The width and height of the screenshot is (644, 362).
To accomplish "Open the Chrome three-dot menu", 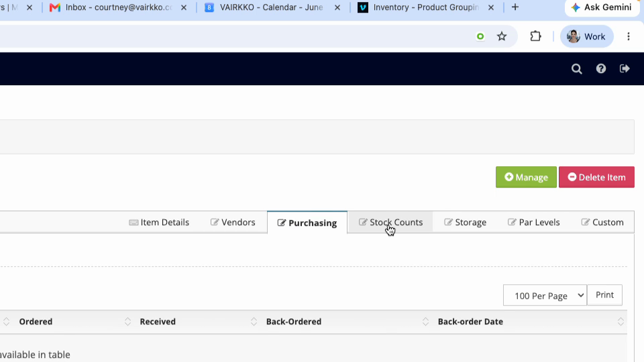I will [x=629, y=36].
